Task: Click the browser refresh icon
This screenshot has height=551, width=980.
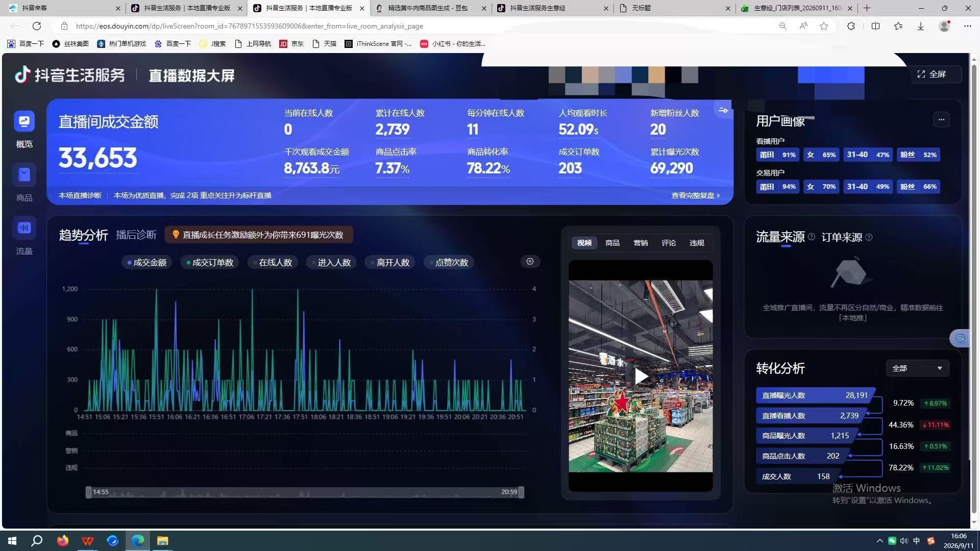Action: click(x=37, y=26)
